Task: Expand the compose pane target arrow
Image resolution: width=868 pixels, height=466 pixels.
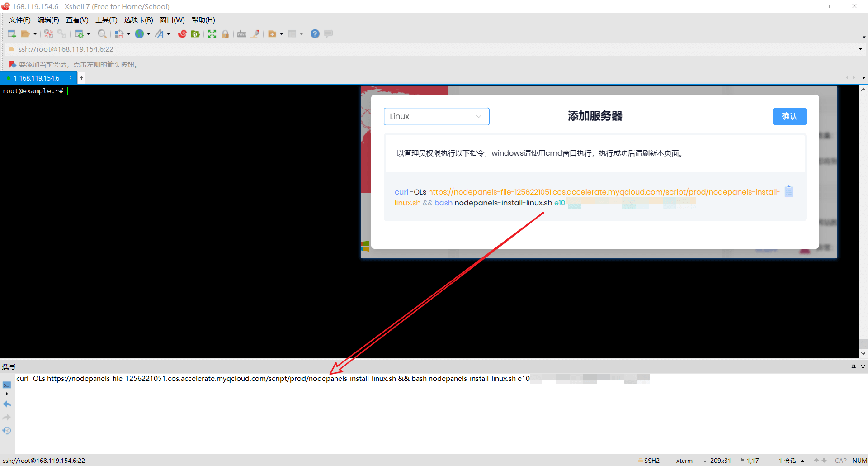Action: 7,394
